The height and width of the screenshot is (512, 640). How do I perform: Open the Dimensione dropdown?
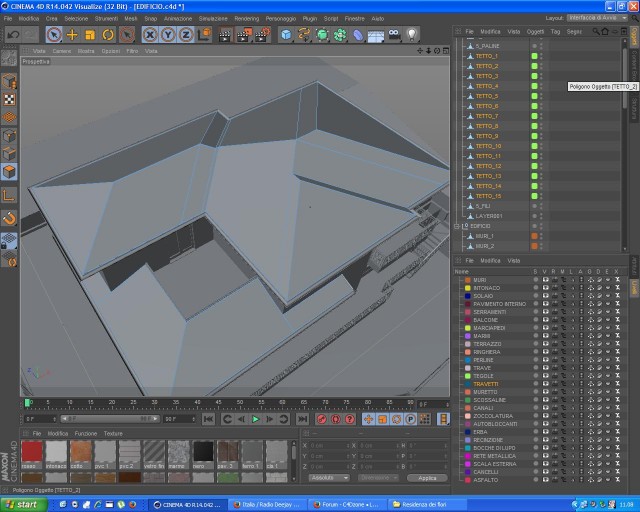(x=378, y=478)
